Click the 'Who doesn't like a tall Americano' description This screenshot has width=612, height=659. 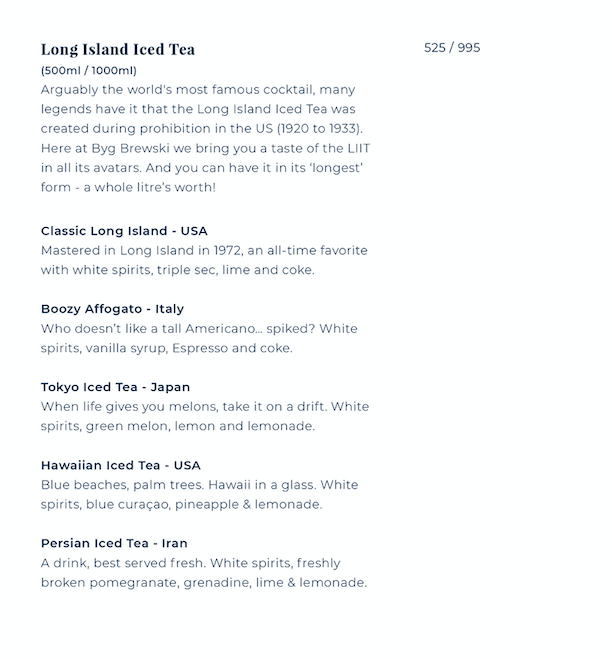point(199,338)
